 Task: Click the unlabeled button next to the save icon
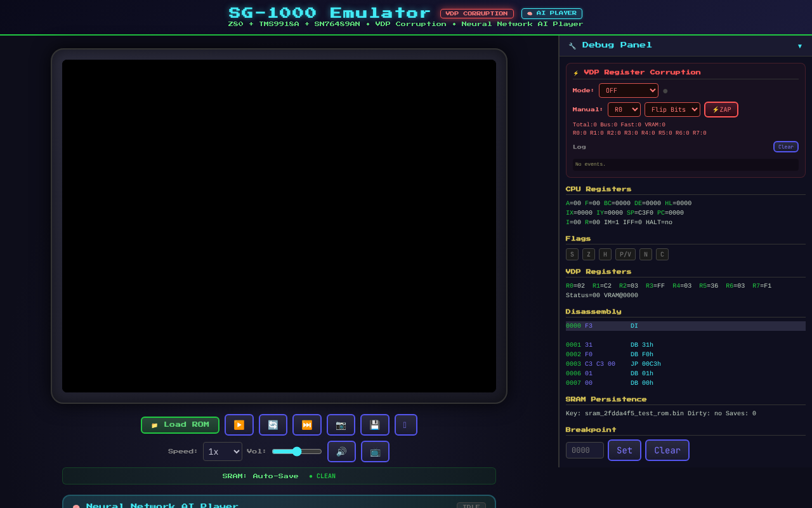tap(406, 425)
